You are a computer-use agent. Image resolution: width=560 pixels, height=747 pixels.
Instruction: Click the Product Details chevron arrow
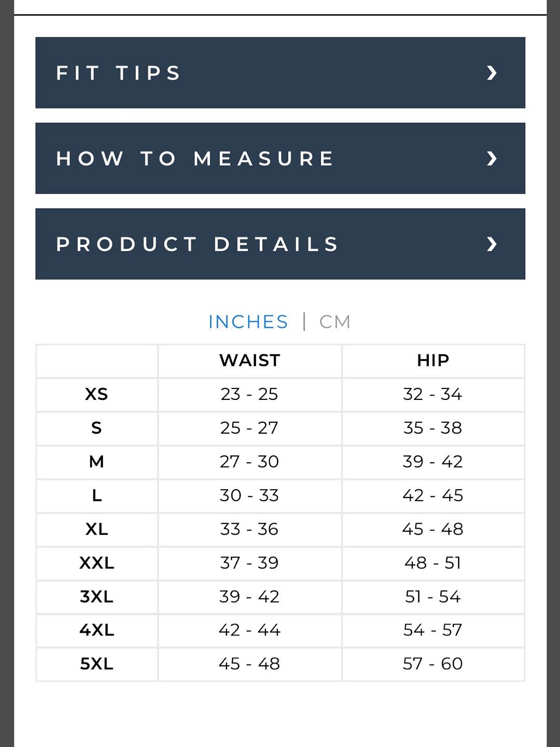pos(492,244)
